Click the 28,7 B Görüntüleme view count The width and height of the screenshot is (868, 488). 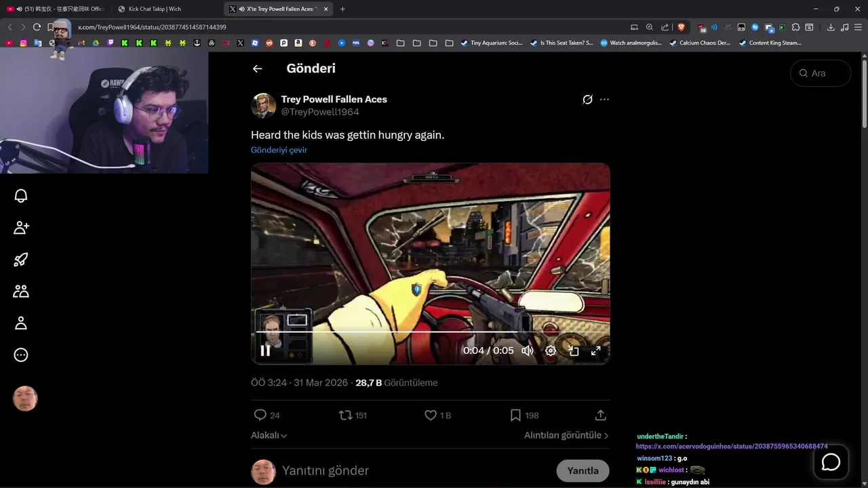[397, 383]
